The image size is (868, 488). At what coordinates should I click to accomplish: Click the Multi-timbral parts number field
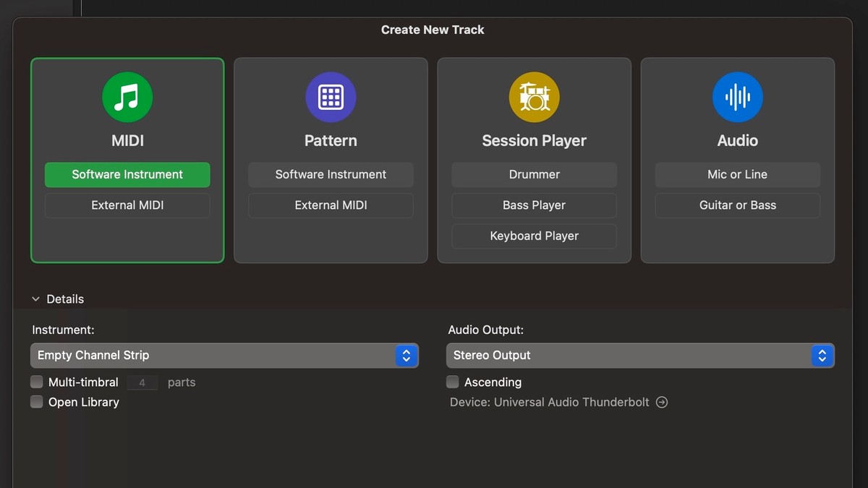[142, 382]
